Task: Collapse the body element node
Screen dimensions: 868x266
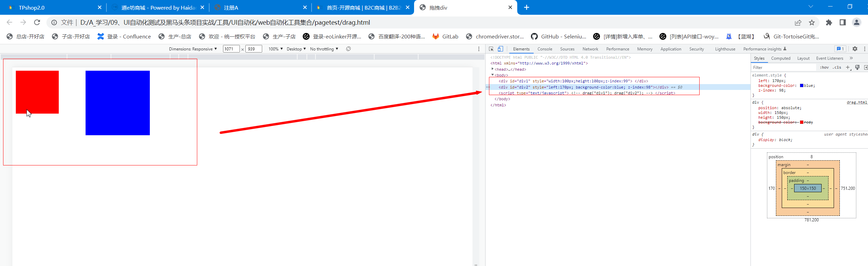Action: coord(492,75)
